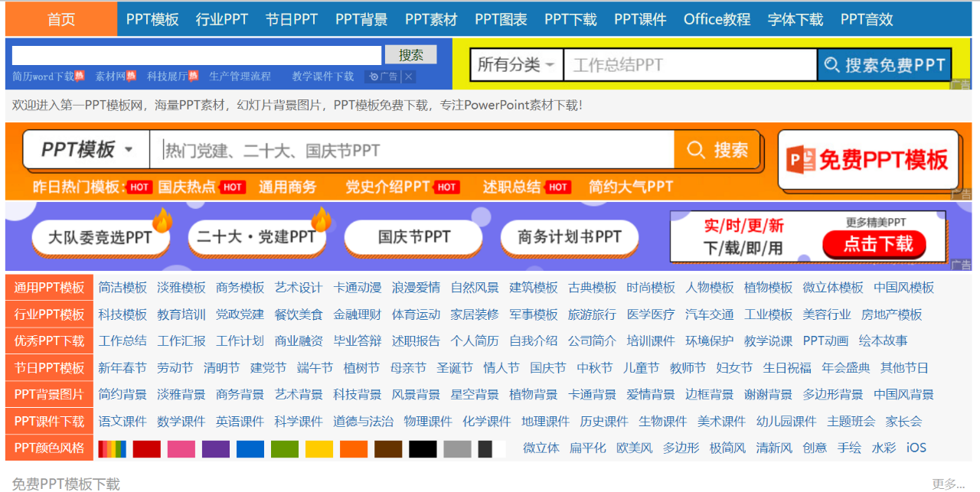Open the 党史介绍PPT hot link
The image size is (980, 492).
(387, 187)
